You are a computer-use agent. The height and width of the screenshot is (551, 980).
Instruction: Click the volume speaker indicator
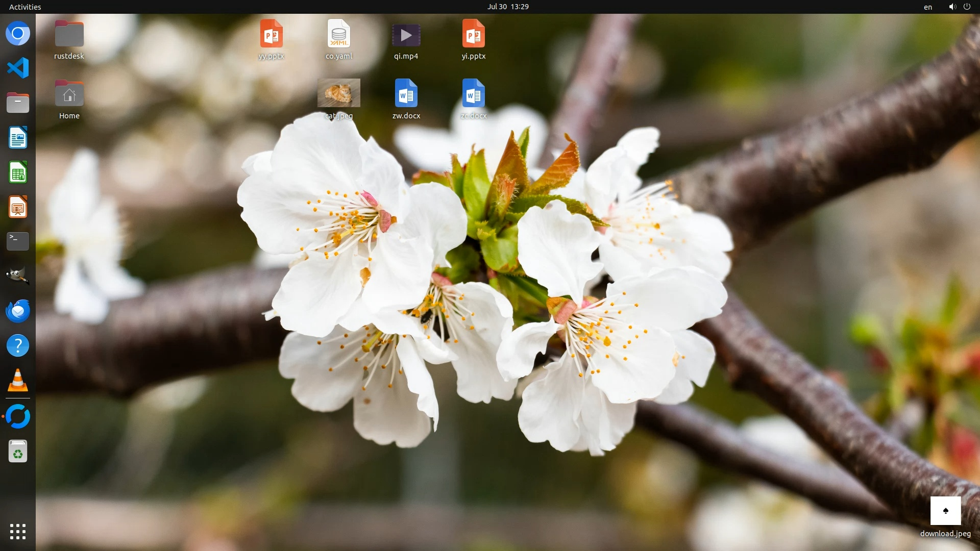[x=952, y=7]
